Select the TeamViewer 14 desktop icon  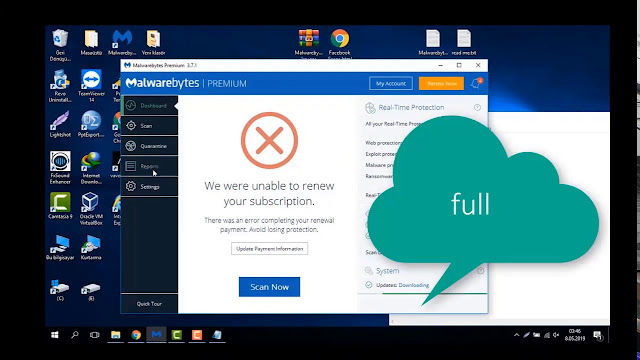[x=91, y=86]
